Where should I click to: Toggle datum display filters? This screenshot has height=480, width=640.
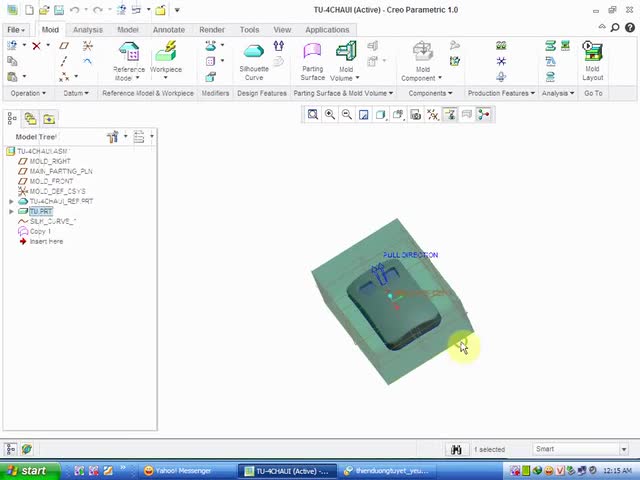click(x=433, y=115)
